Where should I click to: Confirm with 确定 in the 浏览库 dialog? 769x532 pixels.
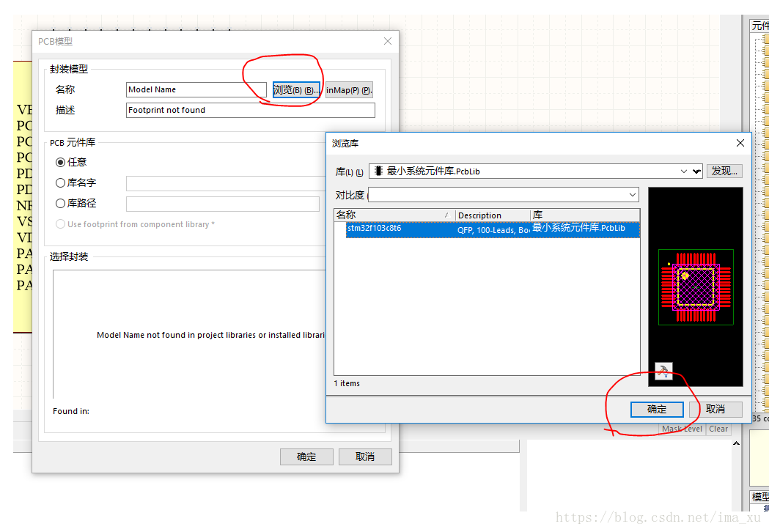[656, 409]
